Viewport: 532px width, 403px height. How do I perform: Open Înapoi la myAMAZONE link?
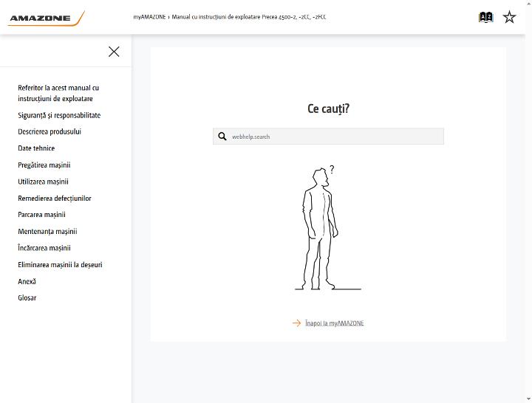point(335,323)
